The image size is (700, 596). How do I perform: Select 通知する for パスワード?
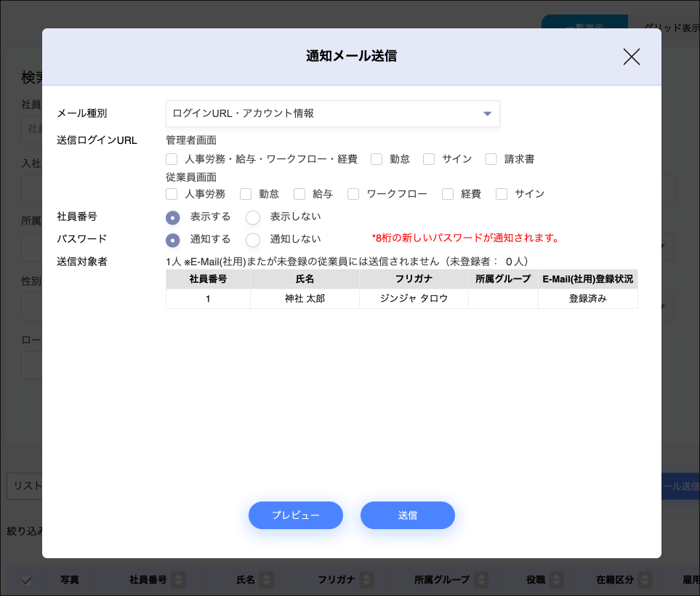[x=173, y=240]
